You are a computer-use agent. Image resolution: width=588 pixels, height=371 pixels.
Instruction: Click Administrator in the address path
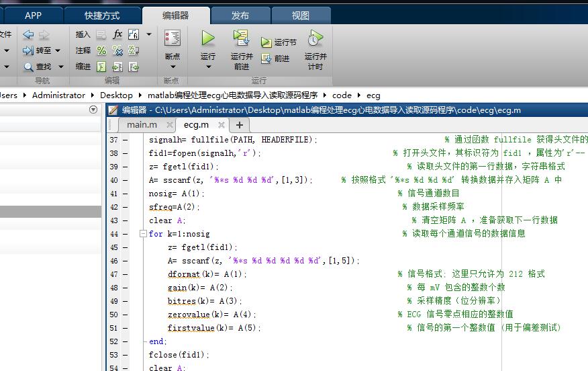[58, 95]
